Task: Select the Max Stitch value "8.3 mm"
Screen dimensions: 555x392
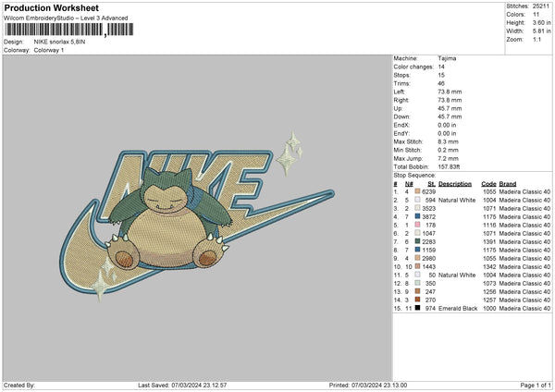Action: tap(448, 141)
